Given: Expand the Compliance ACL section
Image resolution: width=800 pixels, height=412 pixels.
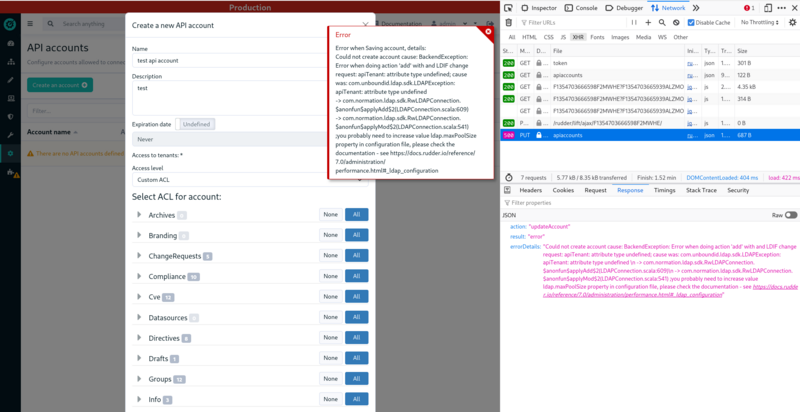Looking at the screenshot, I should pos(139,276).
